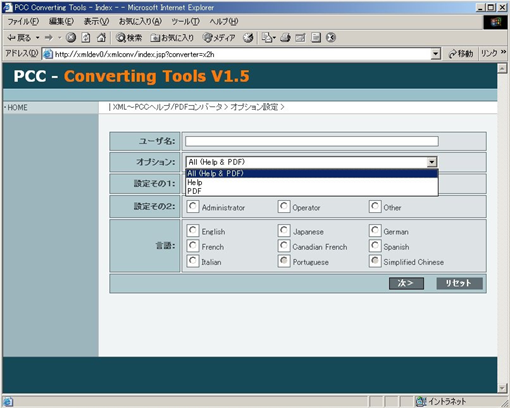Click the page icon in the address bar

pos(48,54)
